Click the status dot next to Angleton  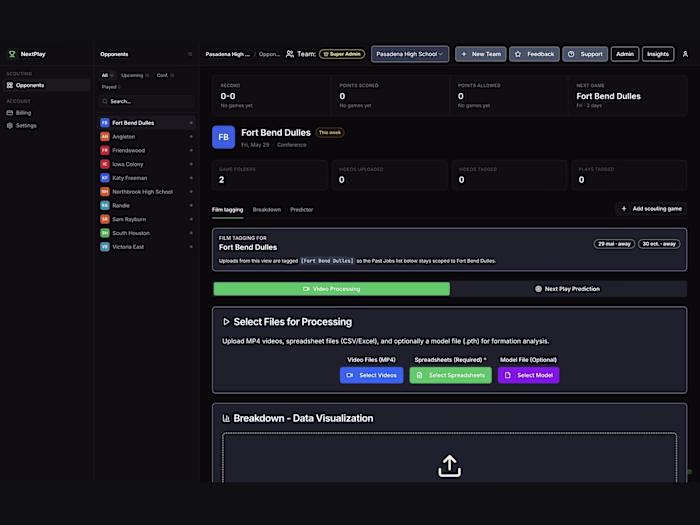click(191, 137)
